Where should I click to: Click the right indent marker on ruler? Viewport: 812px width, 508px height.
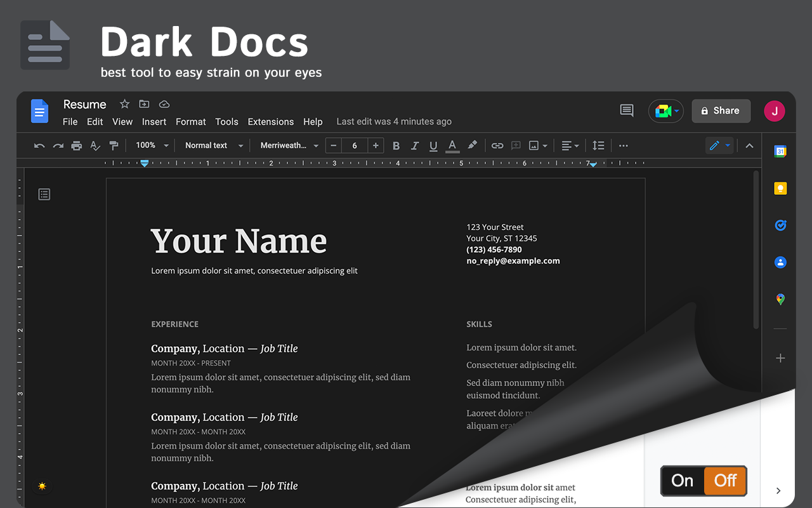pos(592,164)
